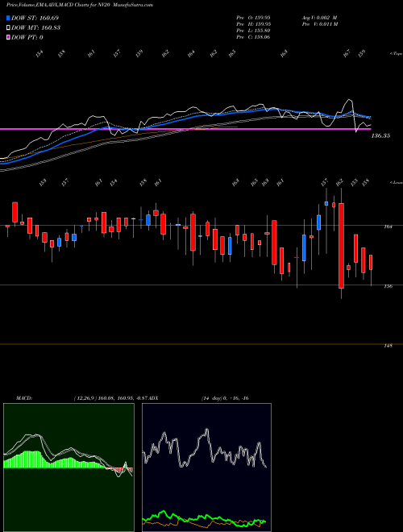403x532 pixels.
Task: Open the dark blue ADX indicator panel
Action: click(206, 468)
